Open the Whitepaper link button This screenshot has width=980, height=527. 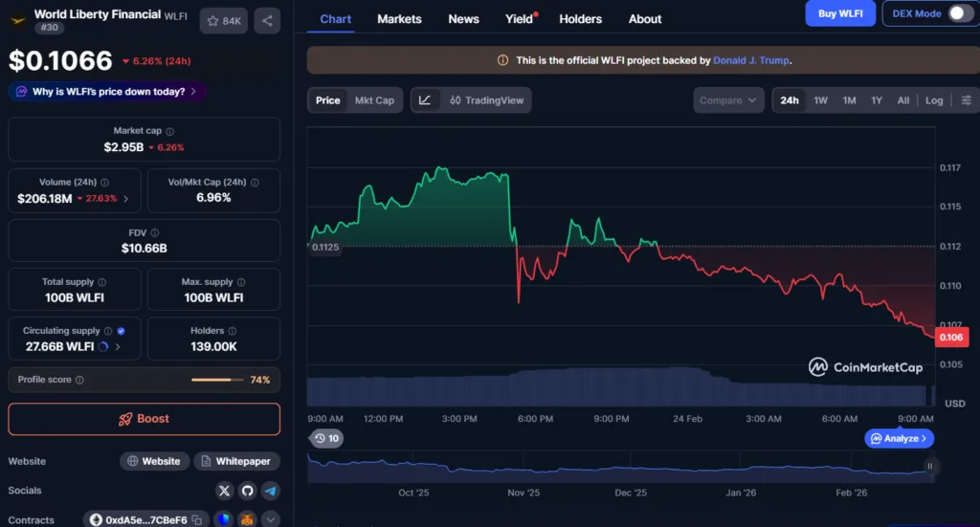point(237,461)
